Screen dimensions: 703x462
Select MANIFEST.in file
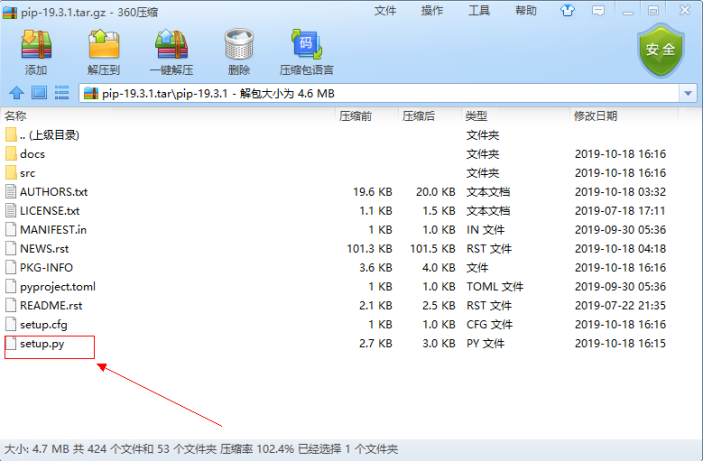(341, 230)
